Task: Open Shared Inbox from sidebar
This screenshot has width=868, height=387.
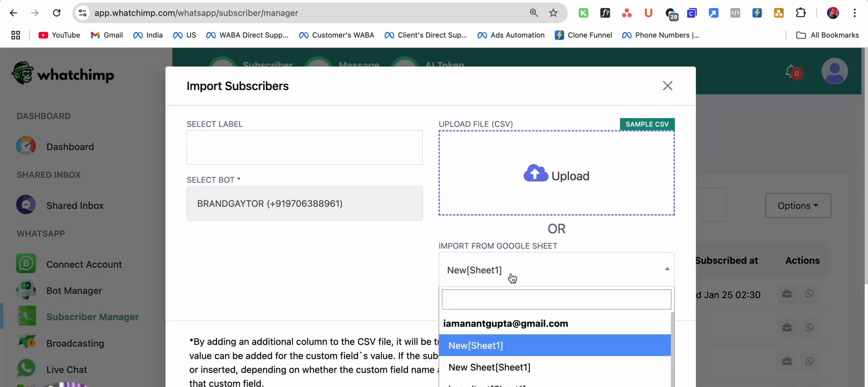Action: (x=75, y=206)
